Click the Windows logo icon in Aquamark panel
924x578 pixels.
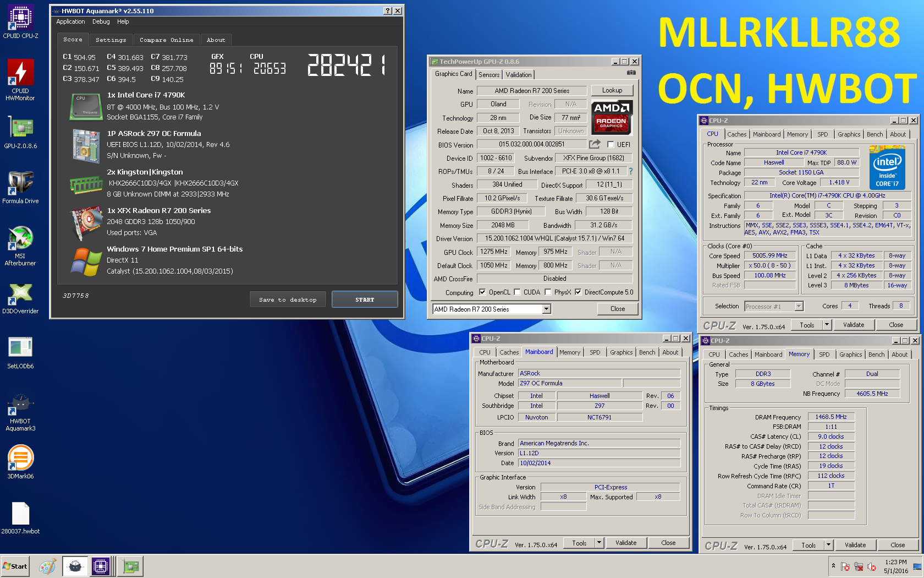pyautogui.click(x=86, y=261)
